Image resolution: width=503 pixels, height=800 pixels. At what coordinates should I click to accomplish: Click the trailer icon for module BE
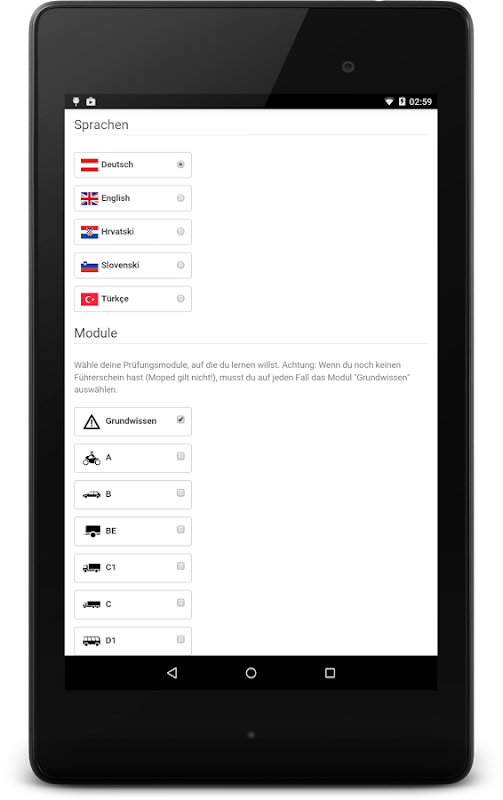[92, 531]
